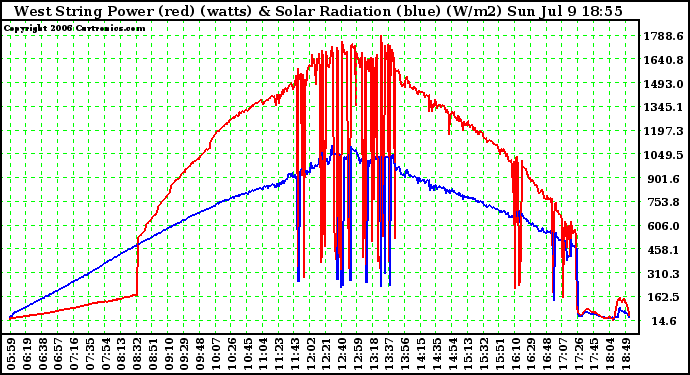
Task: Click the 08:13 time label
Action: [121, 354]
